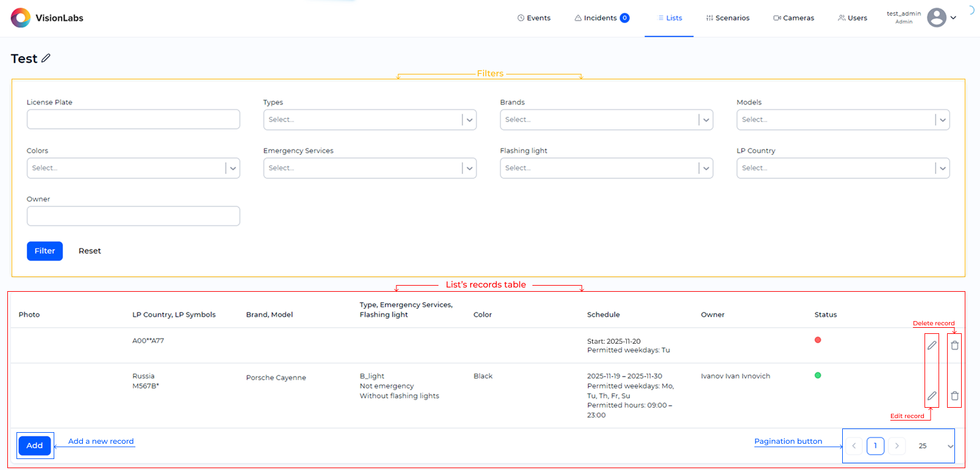Screen dimensions: 980x470
Task: Click the Brand, Model column header
Action: [x=270, y=315]
